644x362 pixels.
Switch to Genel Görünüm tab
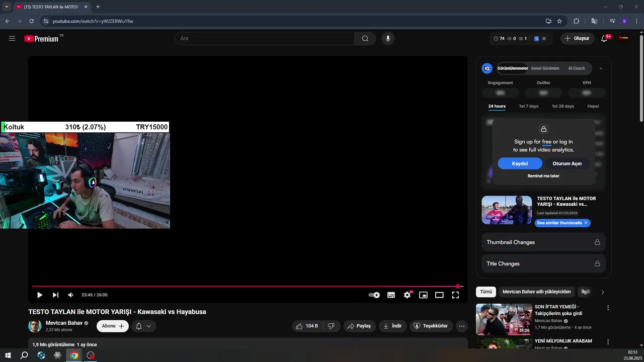coord(545,68)
